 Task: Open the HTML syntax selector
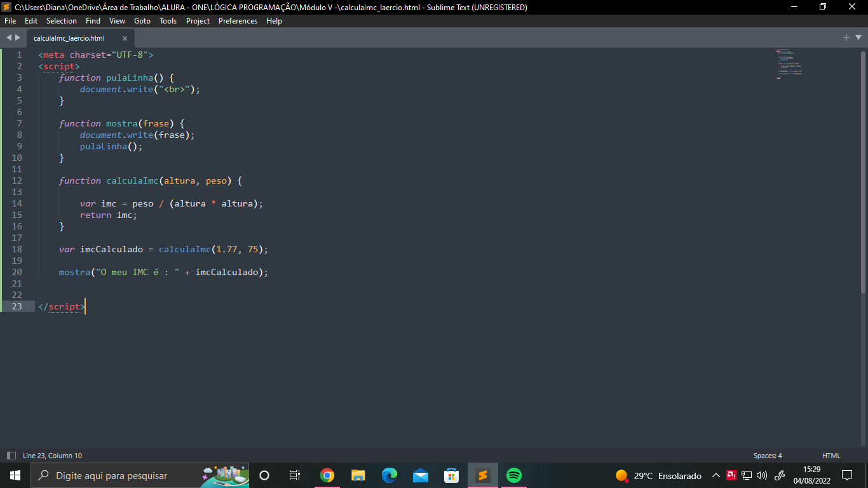pos(831,456)
